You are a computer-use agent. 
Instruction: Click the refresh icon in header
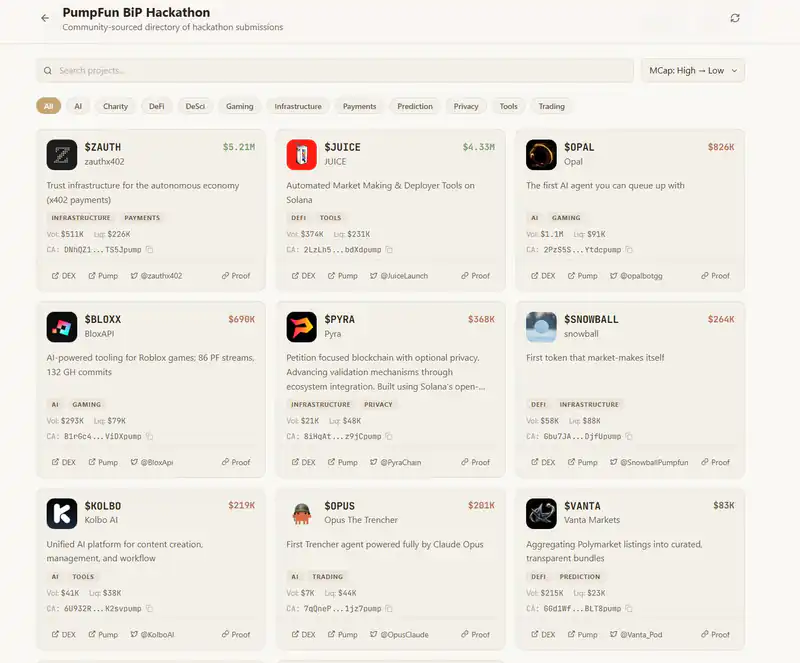coord(735,18)
